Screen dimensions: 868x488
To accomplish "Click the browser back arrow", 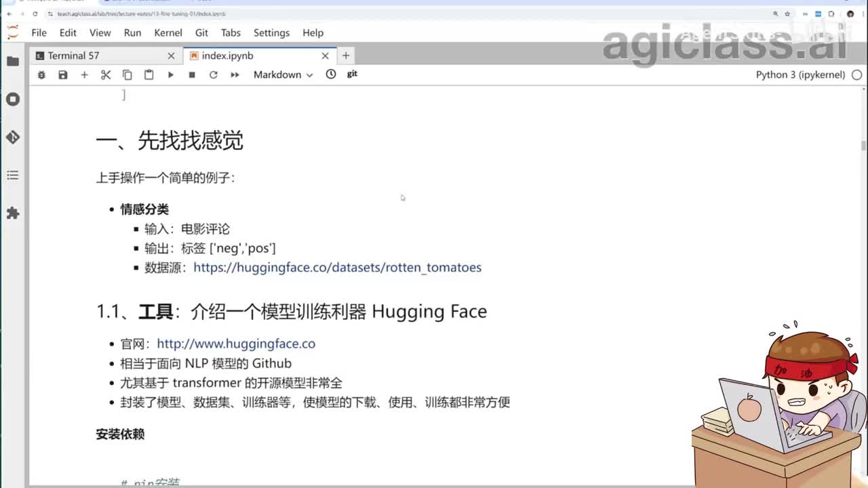I will [x=9, y=14].
